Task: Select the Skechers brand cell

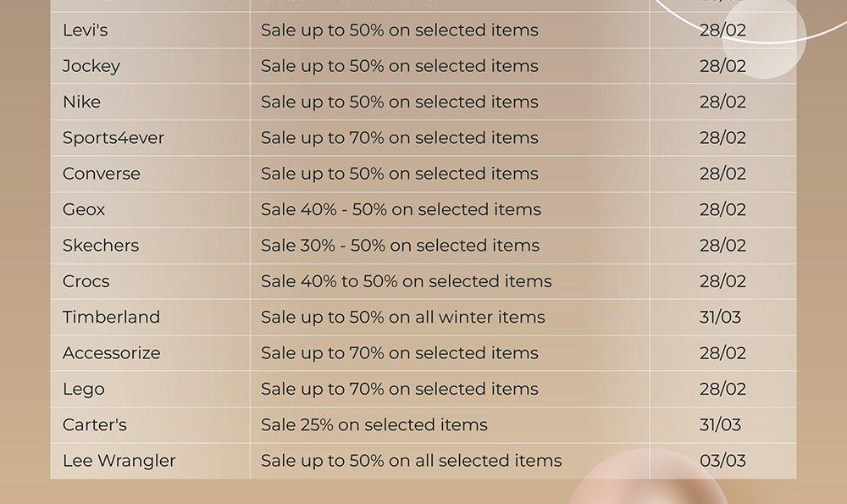Action: coord(101,246)
